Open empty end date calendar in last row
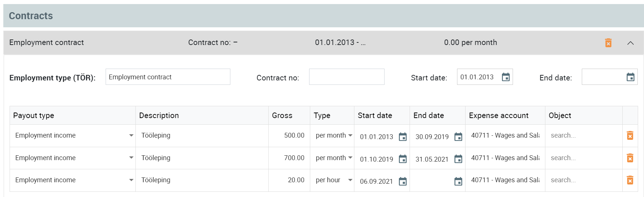Screen dimensions: 644x197 click(458, 181)
